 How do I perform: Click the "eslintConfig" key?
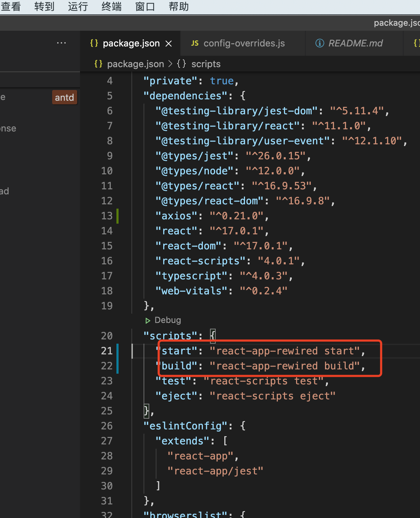pos(185,426)
